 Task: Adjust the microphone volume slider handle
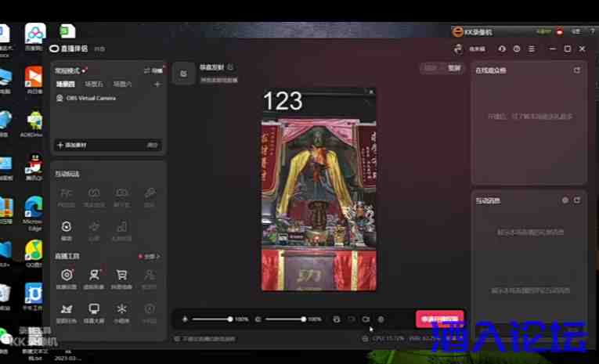click(x=230, y=319)
